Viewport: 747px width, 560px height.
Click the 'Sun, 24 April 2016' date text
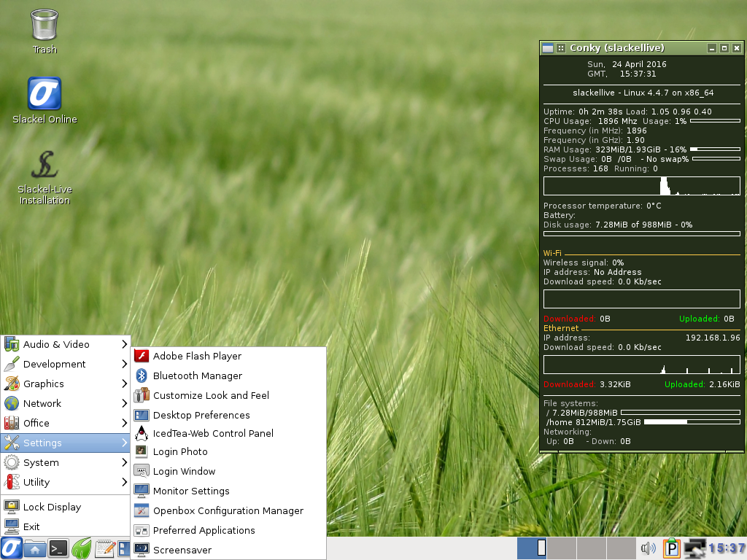[627, 64]
